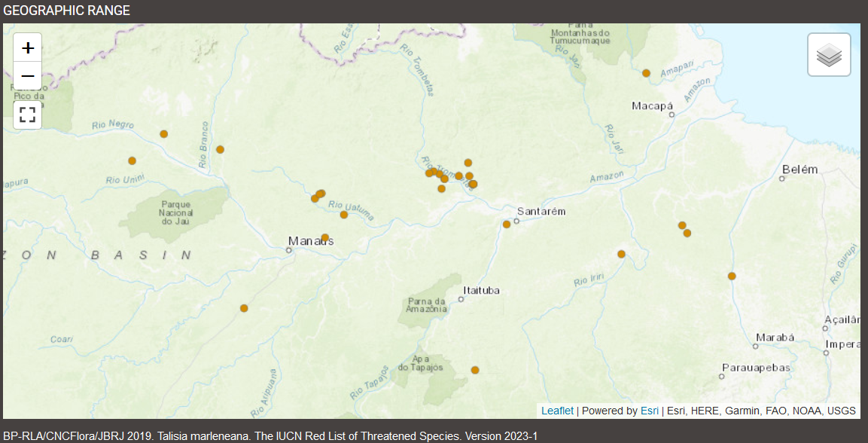Select the marker directly above Manaus label
Image resolution: width=868 pixels, height=443 pixels.
325,237
